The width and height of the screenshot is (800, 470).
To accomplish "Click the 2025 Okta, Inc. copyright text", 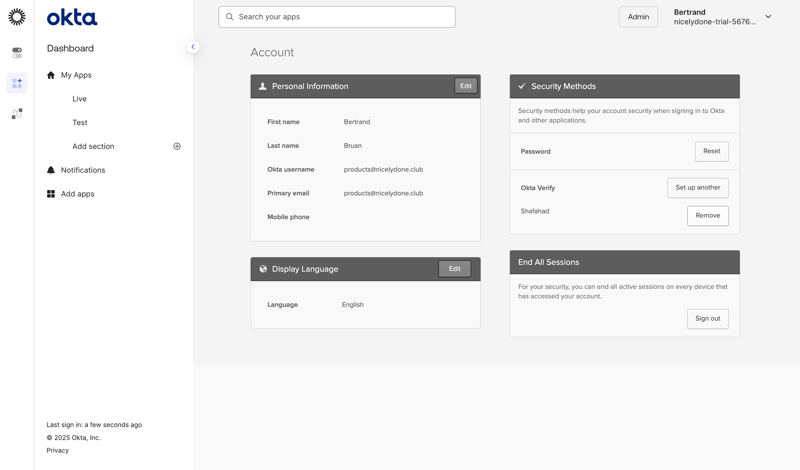I will pyautogui.click(x=73, y=438).
